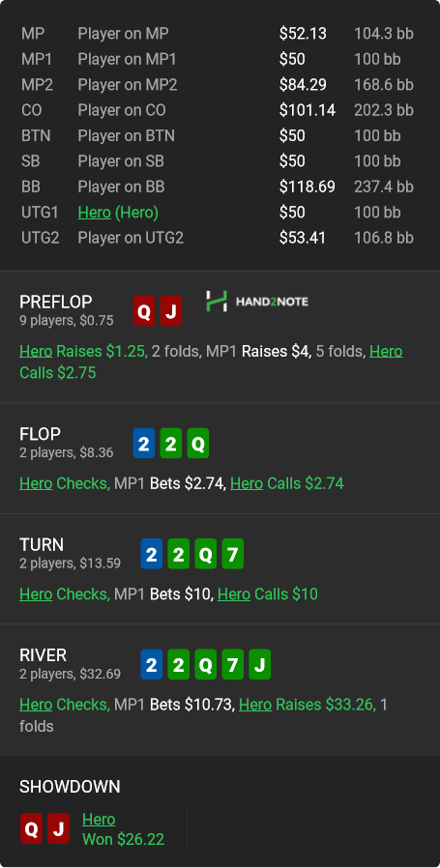Click Hero link before Calls $10
Screen dimensions: 440x868
(x=234, y=594)
